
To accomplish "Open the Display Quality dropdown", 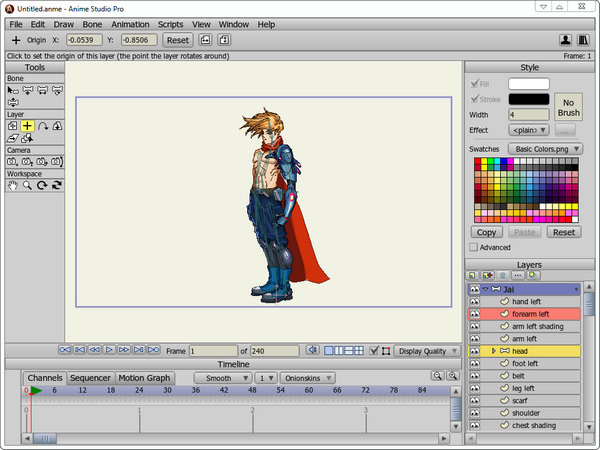I will [428, 351].
